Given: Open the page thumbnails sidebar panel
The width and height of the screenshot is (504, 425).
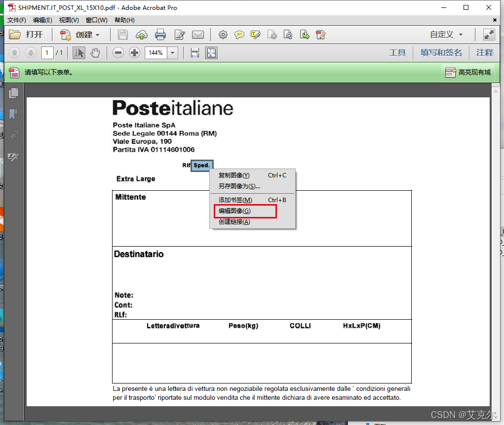Looking at the screenshot, I should (x=13, y=93).
